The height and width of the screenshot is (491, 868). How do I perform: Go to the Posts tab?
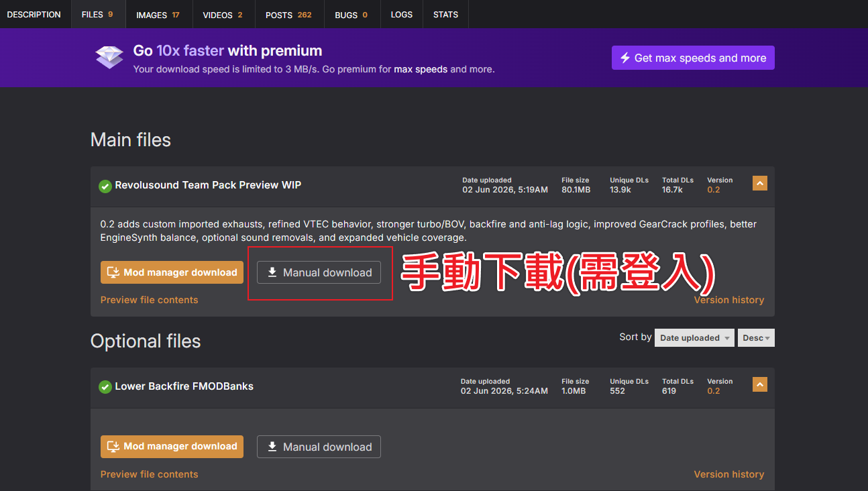tap(288, 14)
